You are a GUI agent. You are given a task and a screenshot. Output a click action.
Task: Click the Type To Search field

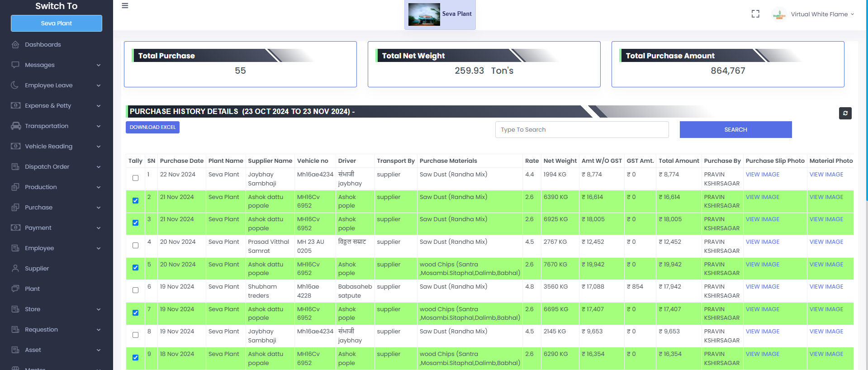[x=582, y=130]
